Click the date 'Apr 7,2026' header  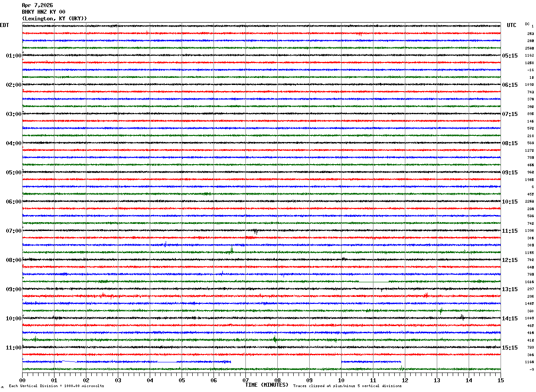click(x=37, y=5)
